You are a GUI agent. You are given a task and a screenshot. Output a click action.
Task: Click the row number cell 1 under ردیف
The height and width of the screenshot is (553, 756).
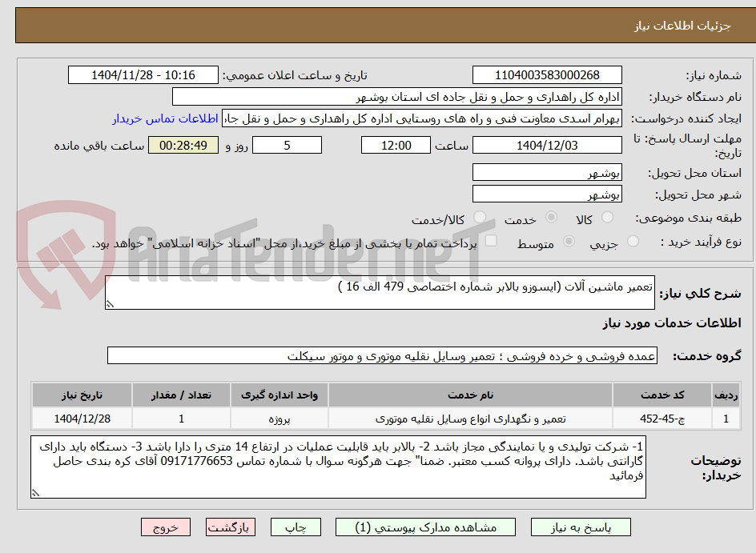726,419
